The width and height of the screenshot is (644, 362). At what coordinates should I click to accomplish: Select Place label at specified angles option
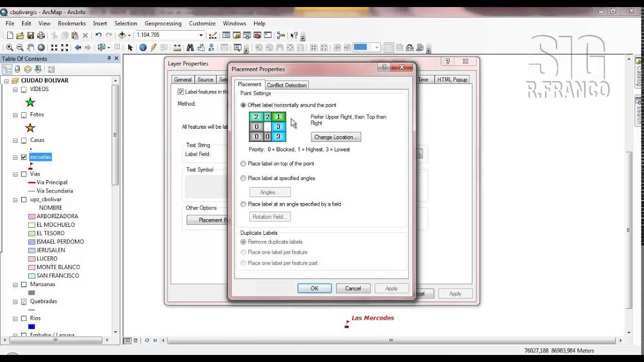(244, 178)
